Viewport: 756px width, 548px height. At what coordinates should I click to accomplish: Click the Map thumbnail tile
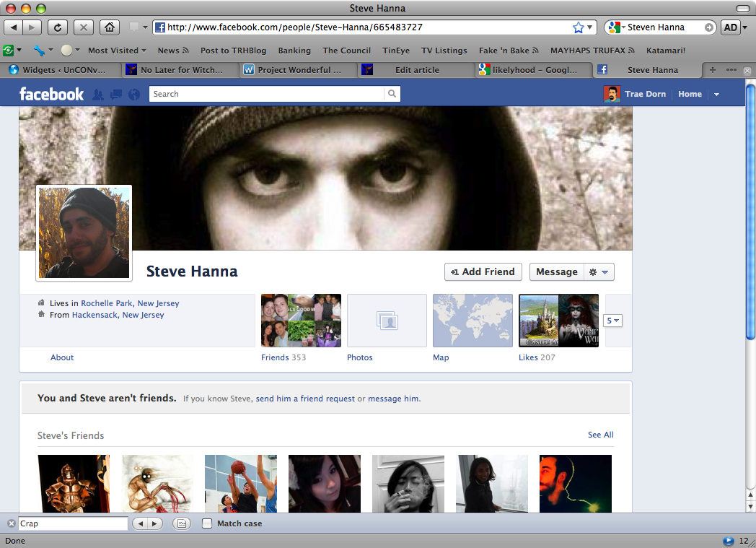[472, 321]
